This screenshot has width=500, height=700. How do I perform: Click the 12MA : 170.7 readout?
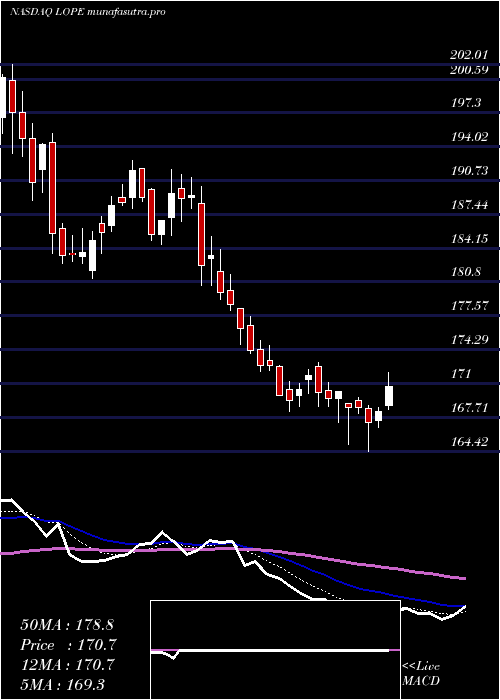pyautogui.click(x=67, y=665)
